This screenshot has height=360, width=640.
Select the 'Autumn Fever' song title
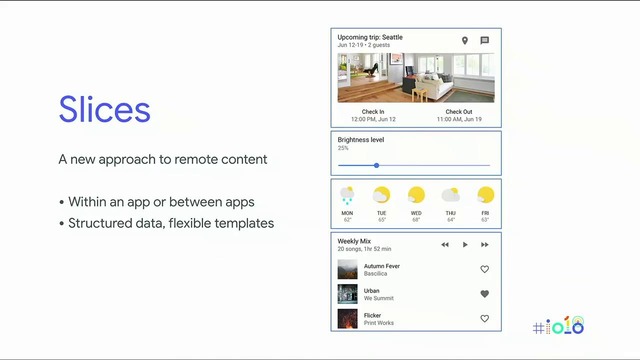click(x=382, y=266)
